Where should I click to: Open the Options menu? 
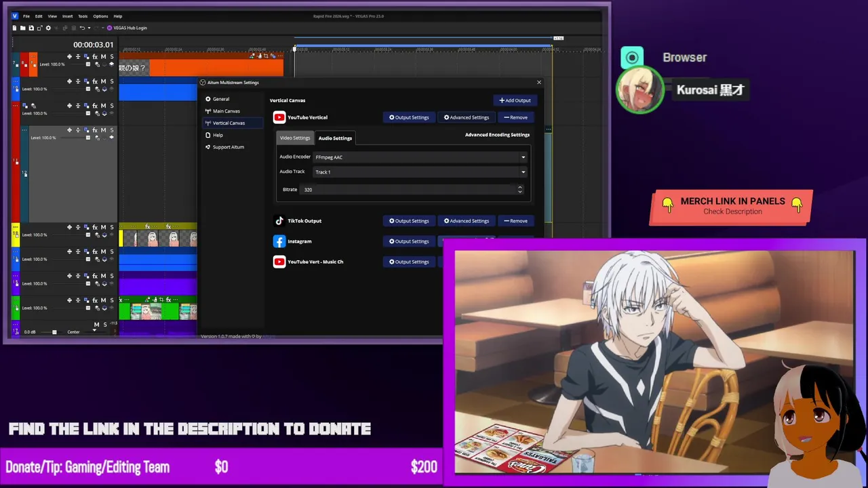(x=100, y=16)
